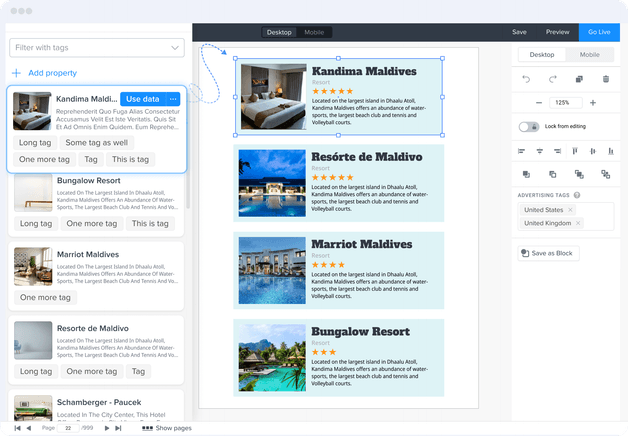Screen dimensions: 628x436
Task: Click Preview in the top bar
Action: pyautogui.click(x=558, y=32)
